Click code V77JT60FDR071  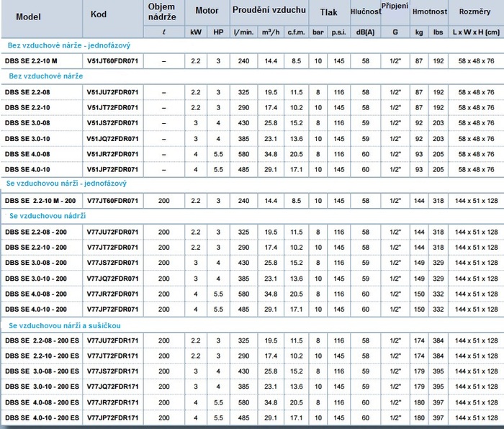click(112, 201)
